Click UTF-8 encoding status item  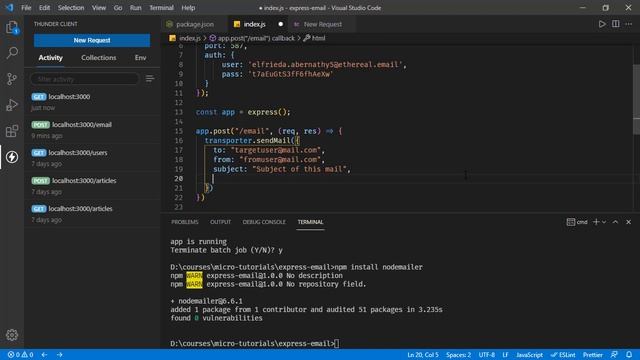(x=487, y=355)
